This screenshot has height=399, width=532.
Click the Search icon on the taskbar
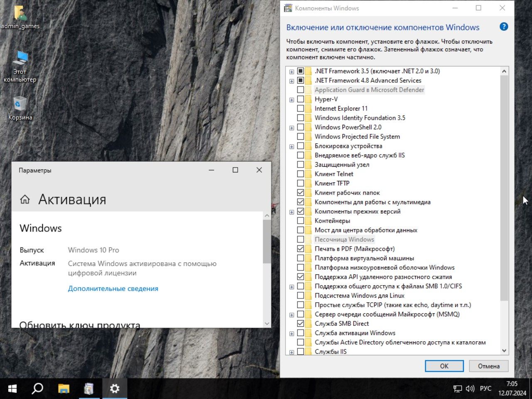pyautogui.click(x=37, y=389)
